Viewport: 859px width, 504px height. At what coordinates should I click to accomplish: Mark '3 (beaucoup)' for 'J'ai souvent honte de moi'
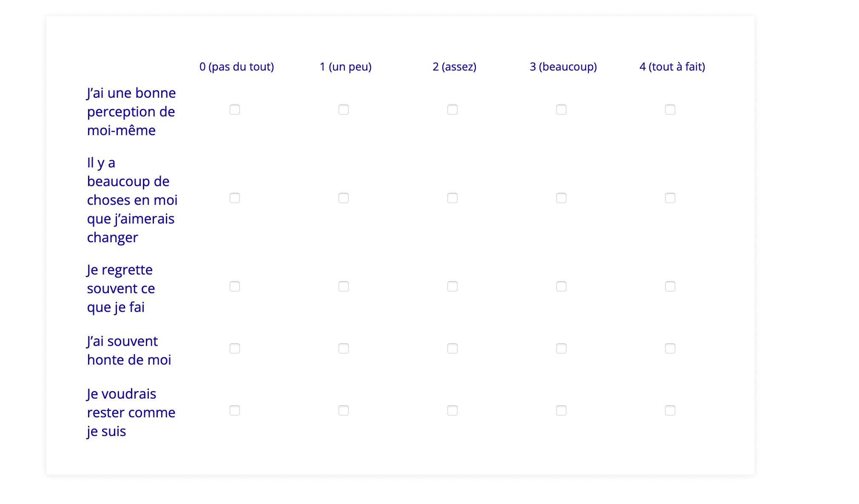click(561, 348)
